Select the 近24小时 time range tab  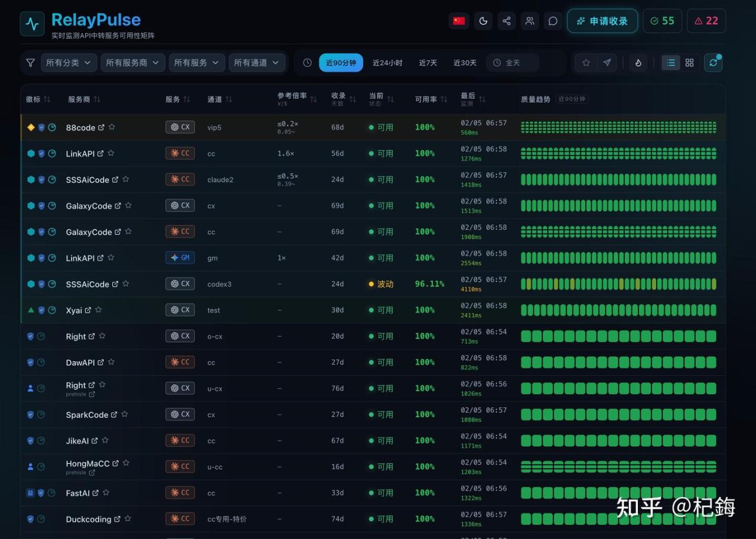click(x=387, y=63)
